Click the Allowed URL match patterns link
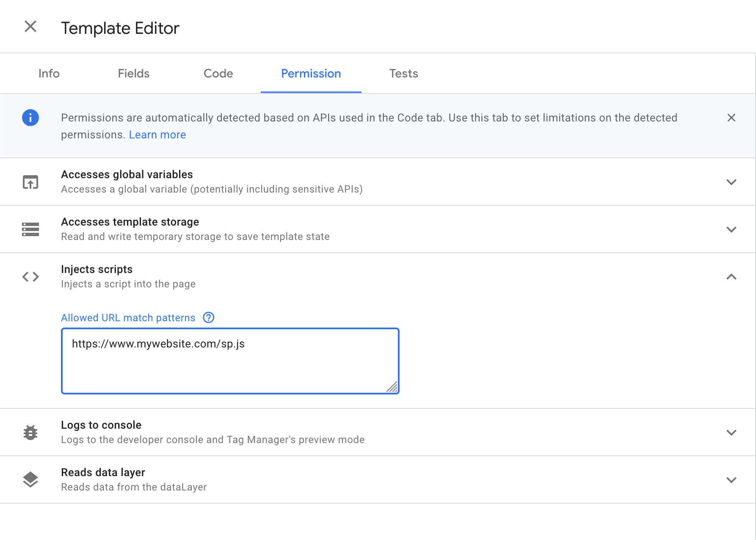756x540 pixels. (128, 317)
